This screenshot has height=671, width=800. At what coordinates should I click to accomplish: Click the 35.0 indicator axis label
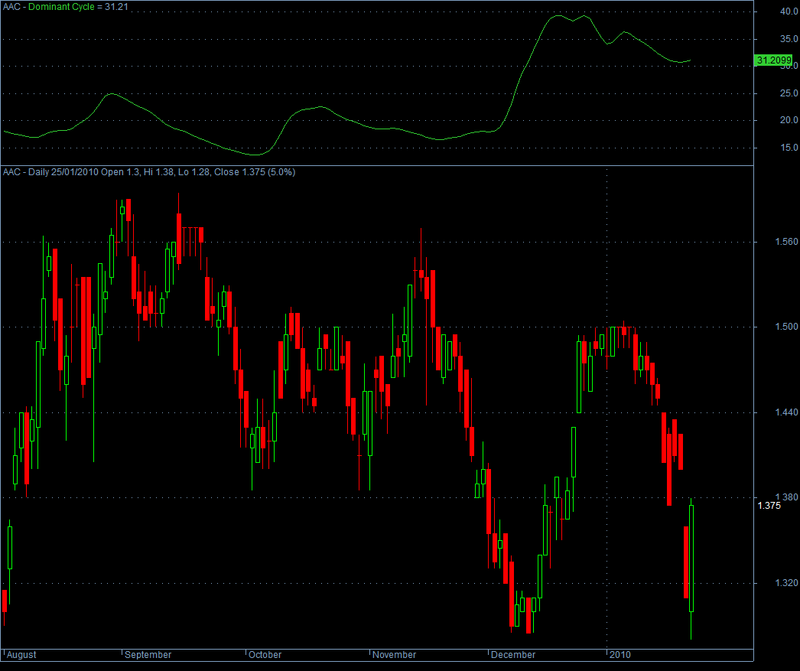coord(789,39)
